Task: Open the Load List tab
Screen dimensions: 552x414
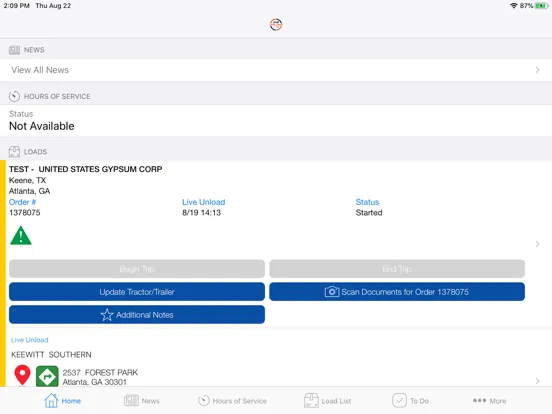Action: (327, 401)
